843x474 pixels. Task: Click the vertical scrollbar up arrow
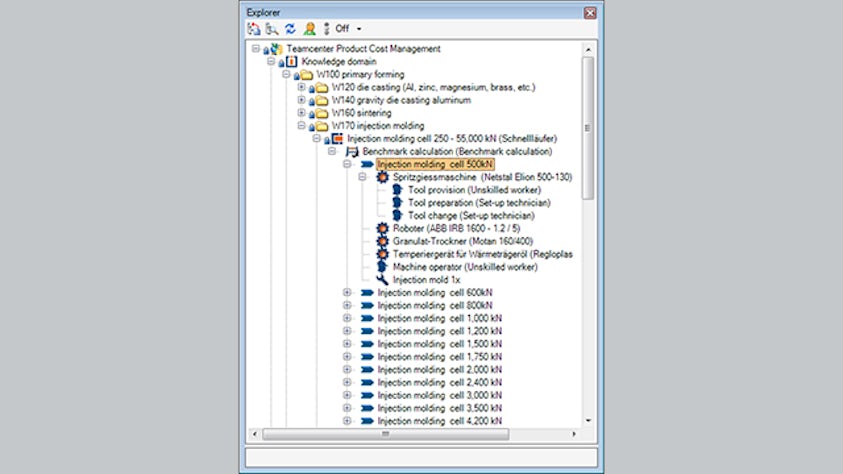tap(588, 49)
